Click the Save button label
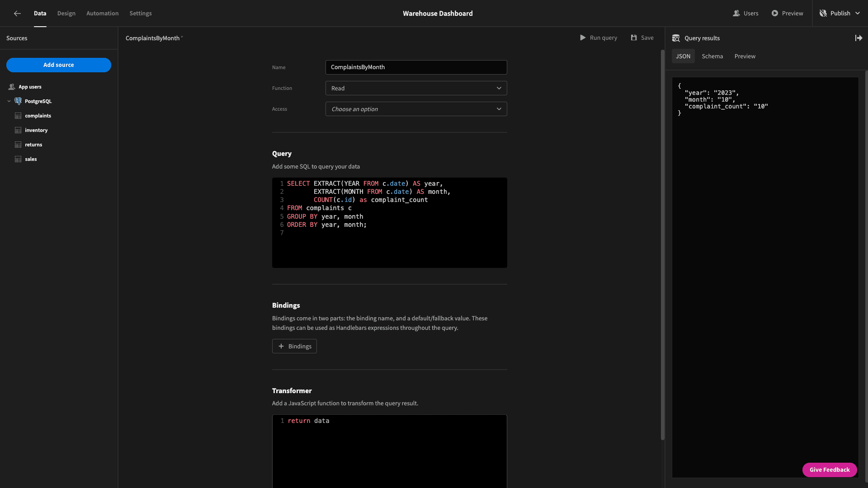Screen dimensions: 868x488 point(647,38)
